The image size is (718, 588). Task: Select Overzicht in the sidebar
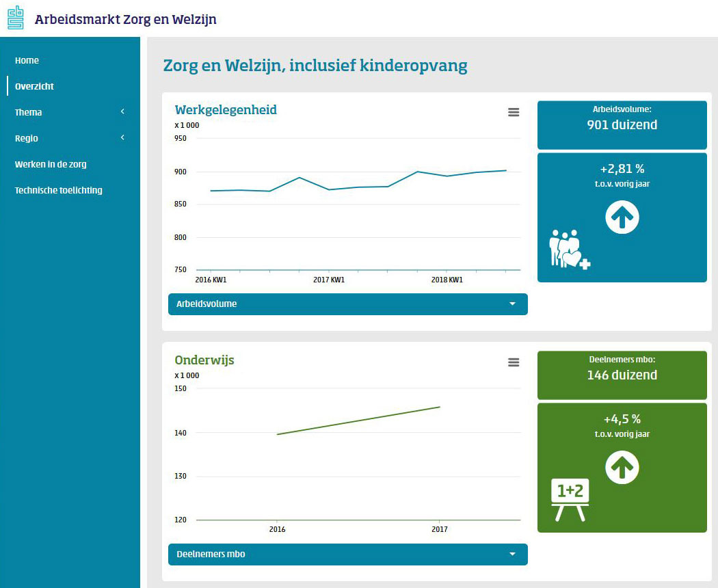[x=34, y=87]
